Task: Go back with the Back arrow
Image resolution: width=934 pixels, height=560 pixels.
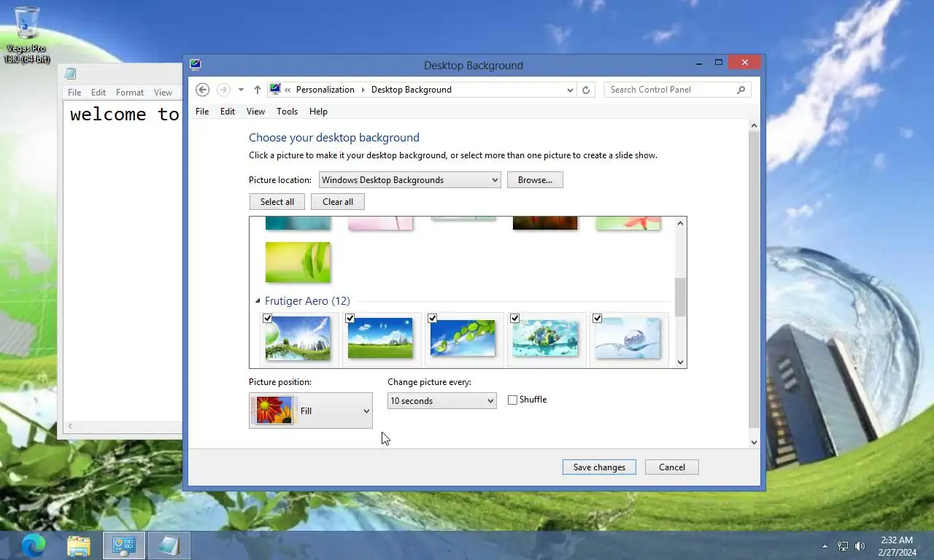Action: coord(203,90)
